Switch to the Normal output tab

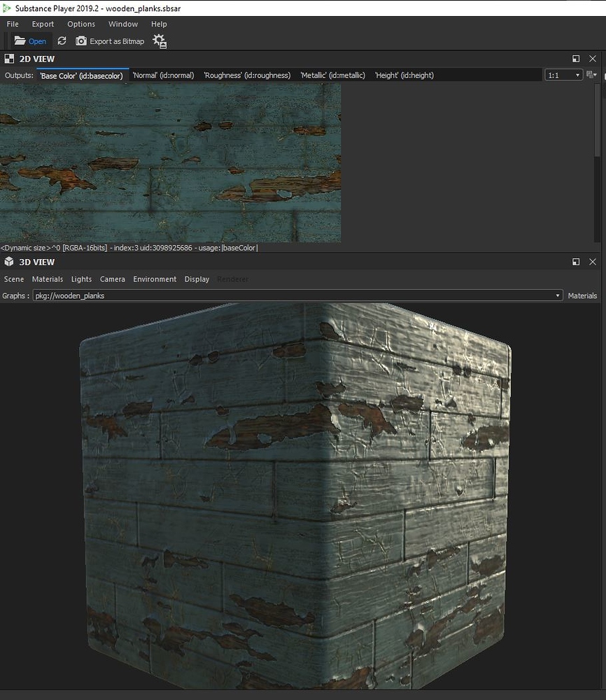162,75
